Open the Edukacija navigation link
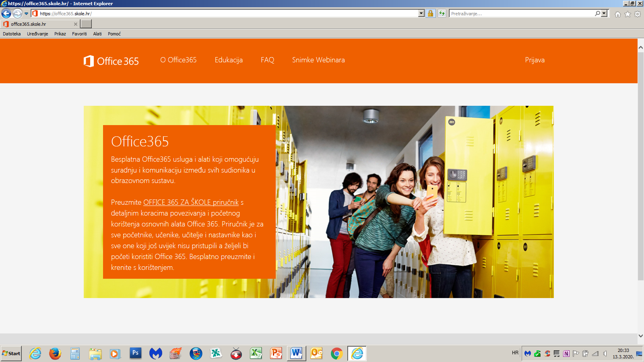The height and width of the screenshot is (362, 644). click(x=229, y=60)
